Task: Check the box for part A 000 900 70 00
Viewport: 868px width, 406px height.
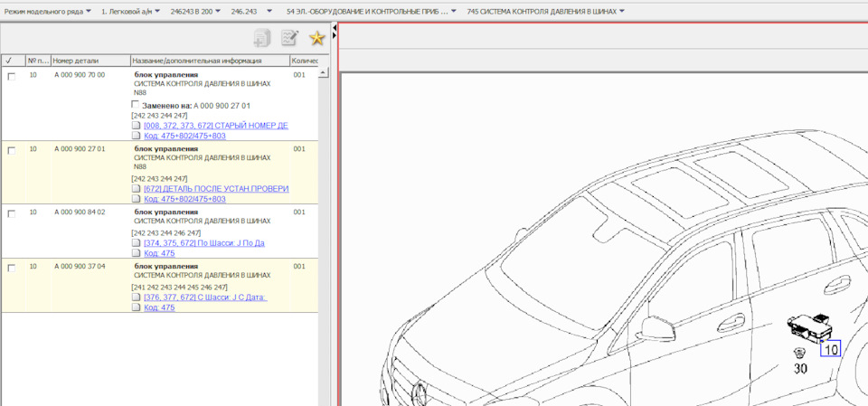Action: point(12,77)
